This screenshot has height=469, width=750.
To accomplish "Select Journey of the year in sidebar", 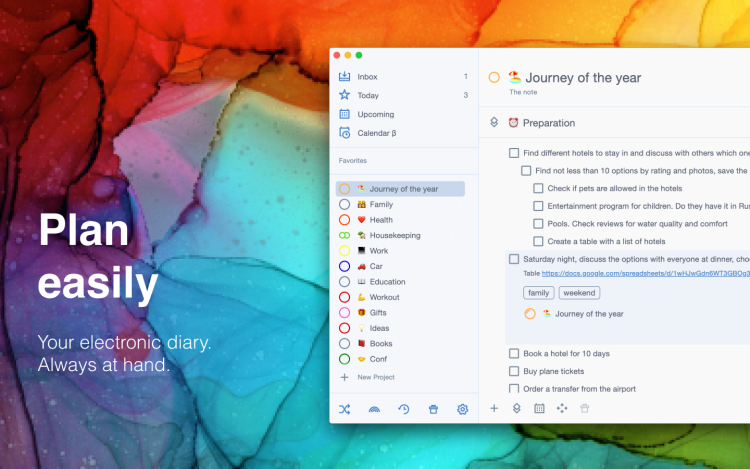I will pos(400,189).
